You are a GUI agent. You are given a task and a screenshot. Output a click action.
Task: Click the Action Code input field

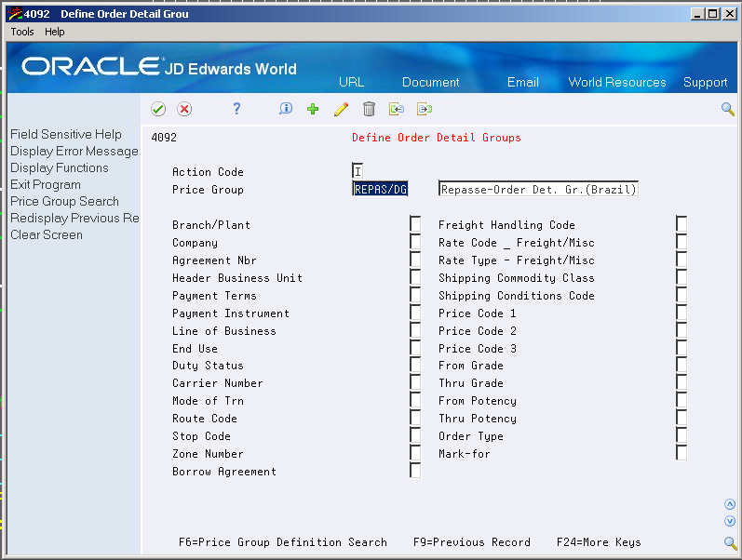coord(358,171)
